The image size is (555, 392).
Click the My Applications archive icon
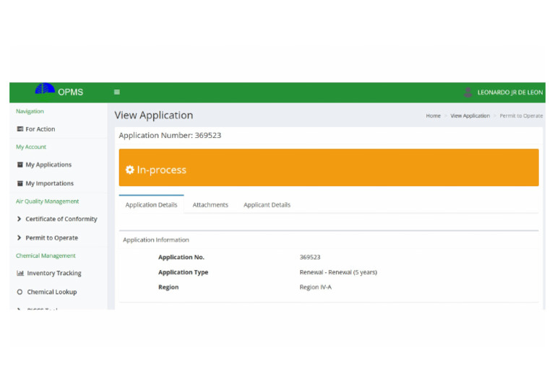(20, 165)
